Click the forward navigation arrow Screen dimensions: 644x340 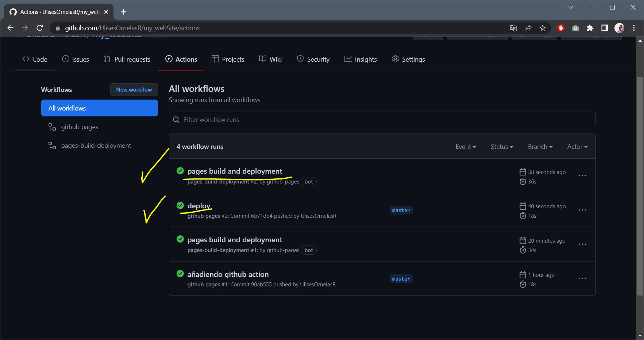[x=25, y=28]
